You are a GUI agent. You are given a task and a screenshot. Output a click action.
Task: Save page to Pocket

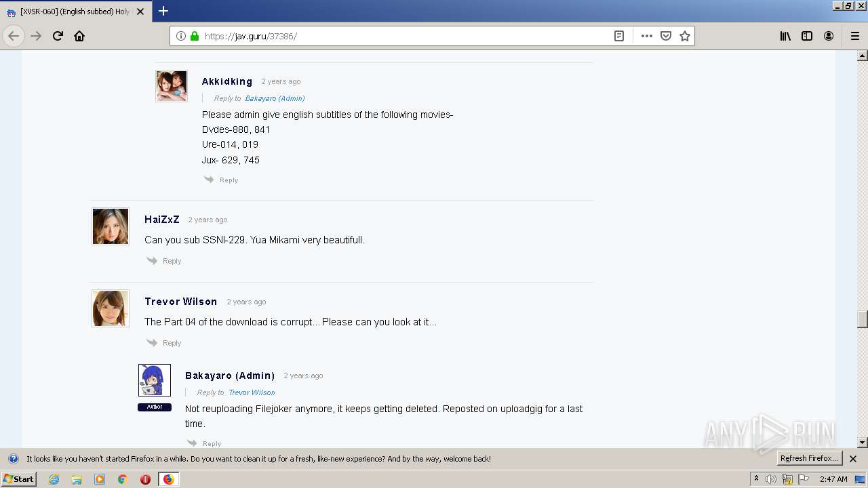coord(666,36)
